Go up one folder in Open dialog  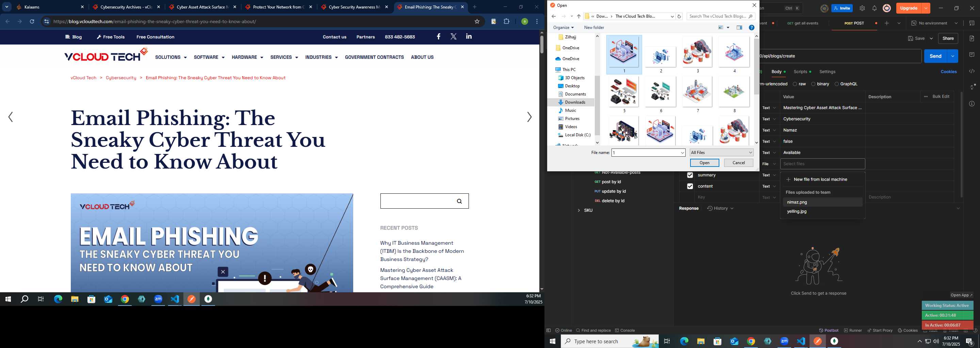[x=578, y=16]
